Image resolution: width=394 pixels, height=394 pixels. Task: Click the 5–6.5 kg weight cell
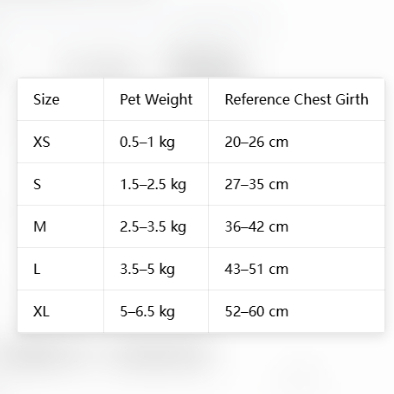(156, 311)
